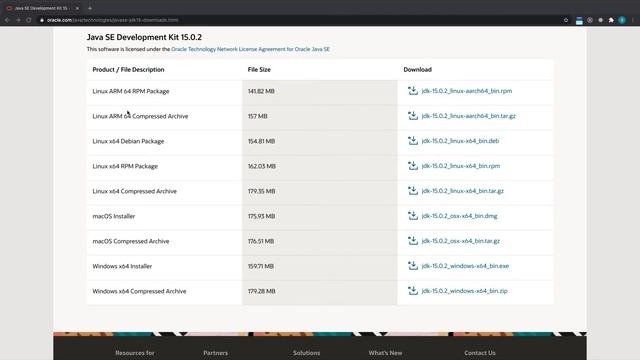Download jdk-15.0.2_linux-aarch64_bin.tar.gz link
This screenshot has width=640, height=360.
469,116
